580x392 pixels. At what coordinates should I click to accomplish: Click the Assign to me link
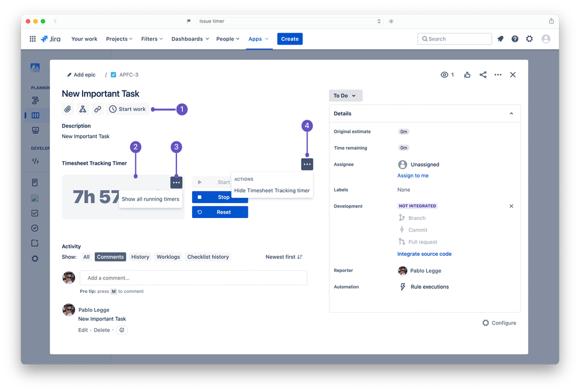coord(413,176)
